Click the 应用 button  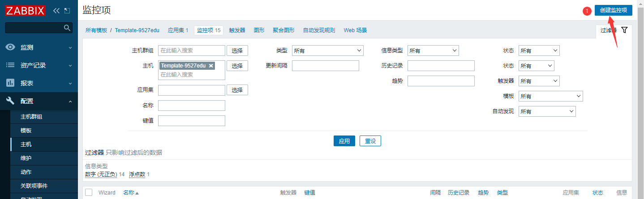pos(344,141)
